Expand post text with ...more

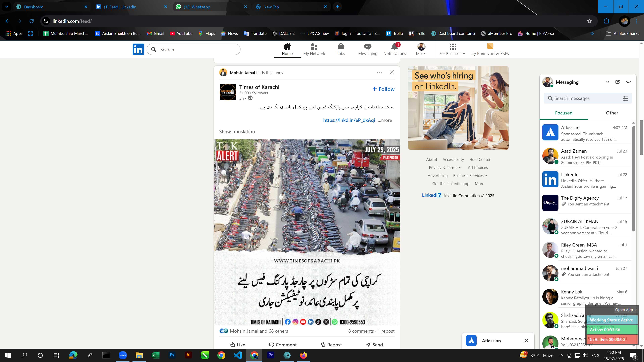click(x=385, y=120)
